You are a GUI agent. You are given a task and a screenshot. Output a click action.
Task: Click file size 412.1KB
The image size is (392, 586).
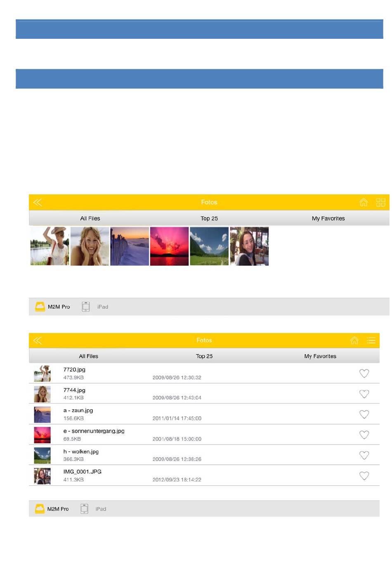click(x=73, y=398)
